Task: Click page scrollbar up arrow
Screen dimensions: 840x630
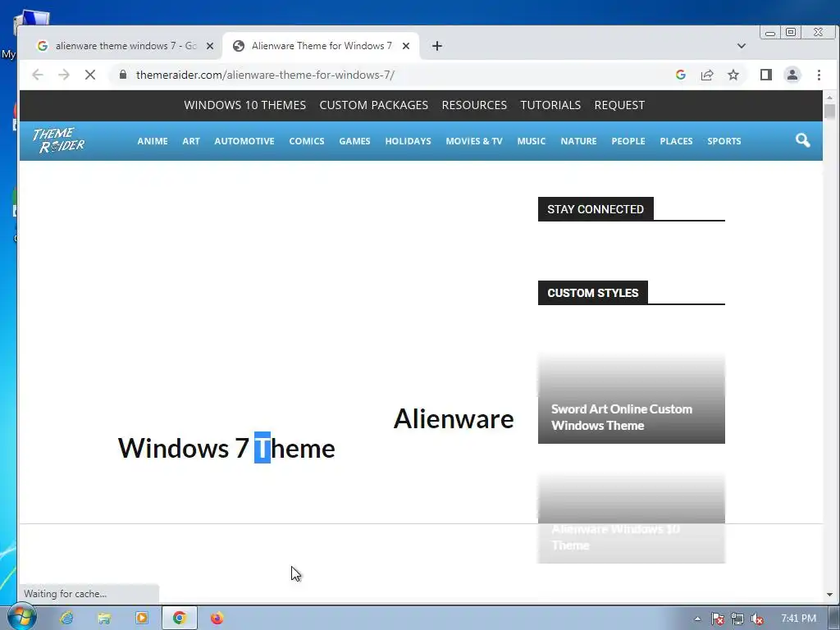Action: 830,98
